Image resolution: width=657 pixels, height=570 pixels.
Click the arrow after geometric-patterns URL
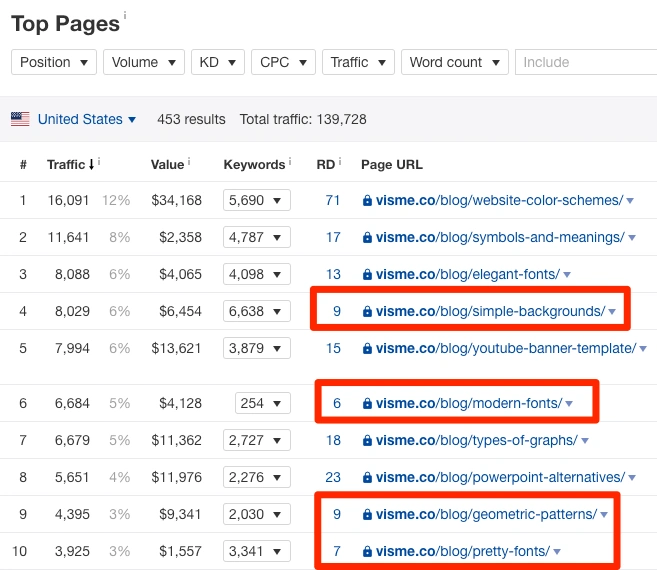(604, 515)
